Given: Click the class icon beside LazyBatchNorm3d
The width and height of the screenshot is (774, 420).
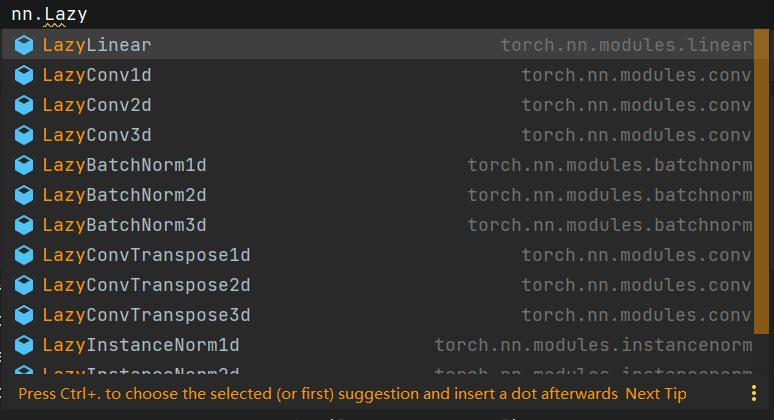Looking at the screenshot, I should click(x=24, y=225).
